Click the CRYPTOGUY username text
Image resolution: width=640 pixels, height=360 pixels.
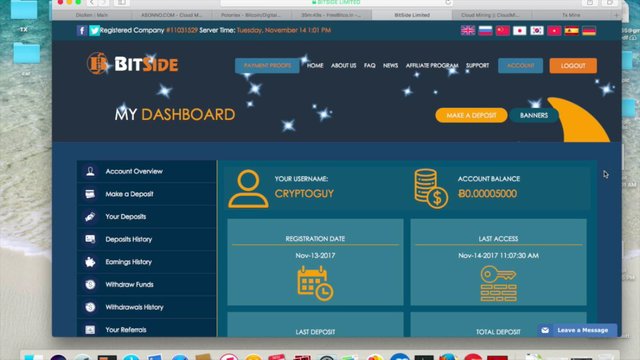[x=304, y=194]
